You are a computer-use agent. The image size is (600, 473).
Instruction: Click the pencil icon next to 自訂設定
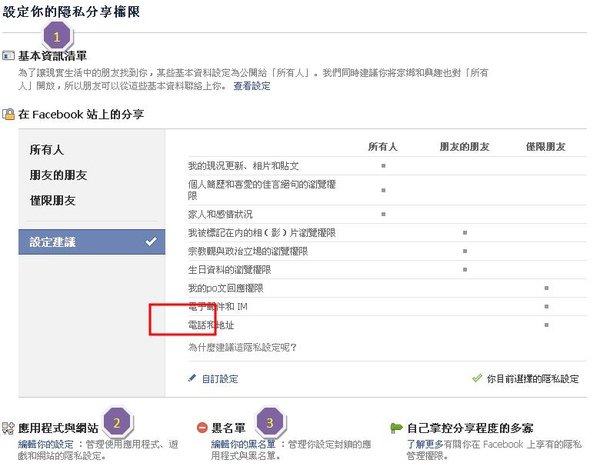point(192,378)
